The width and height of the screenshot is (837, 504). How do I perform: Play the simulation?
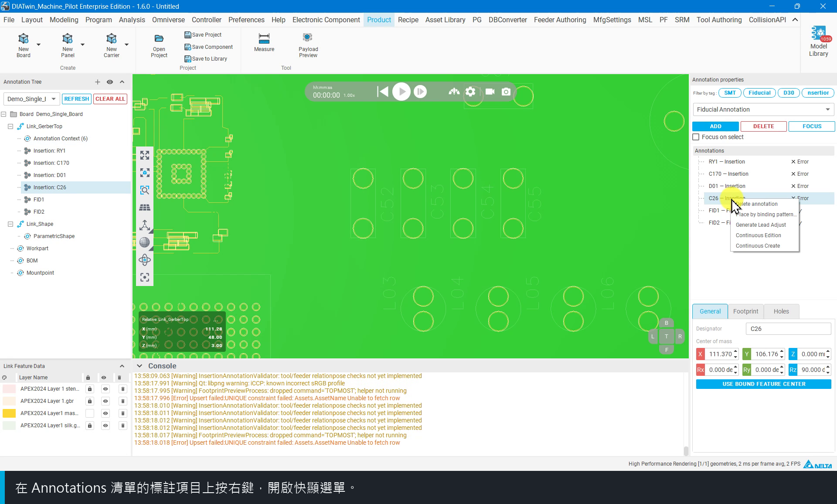[x=401, y=92]
